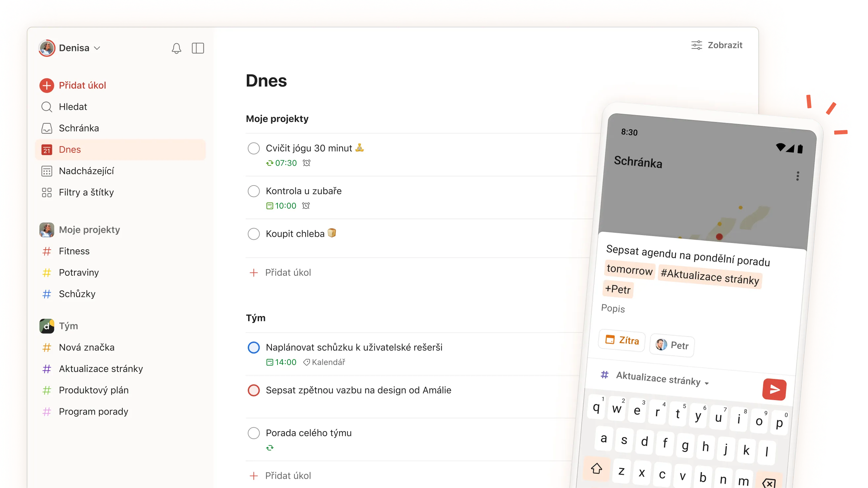This screenshot has height=488, width=868.
Task: Open Hledat search
Action: pyautogui.click(x=73, y=107)
